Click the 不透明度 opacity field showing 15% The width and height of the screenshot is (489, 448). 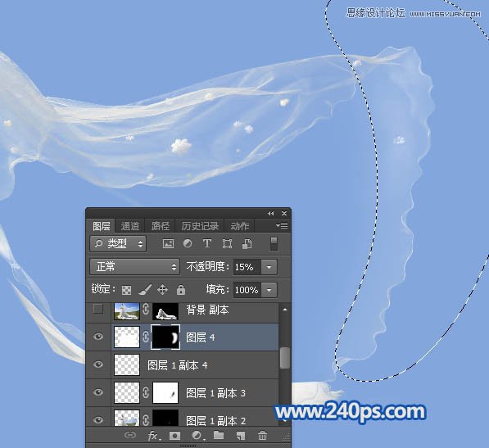pyautogui.click(x=247, y=267)
